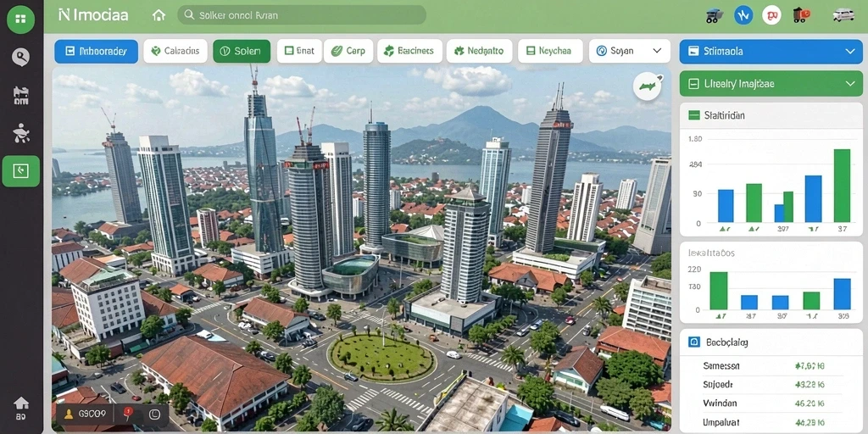This screenshot has height=434, width=868.
Task: Open the red delivery truck icon in header
Action: click(x=802, y=15)
